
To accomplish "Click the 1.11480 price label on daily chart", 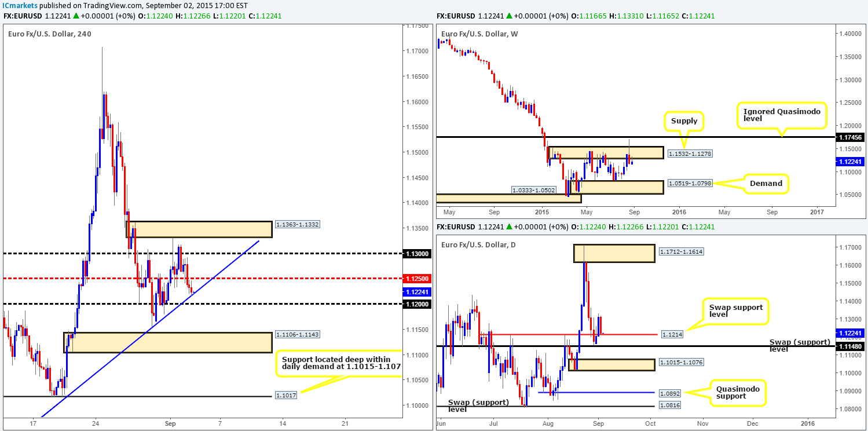I will pos(851,346).
